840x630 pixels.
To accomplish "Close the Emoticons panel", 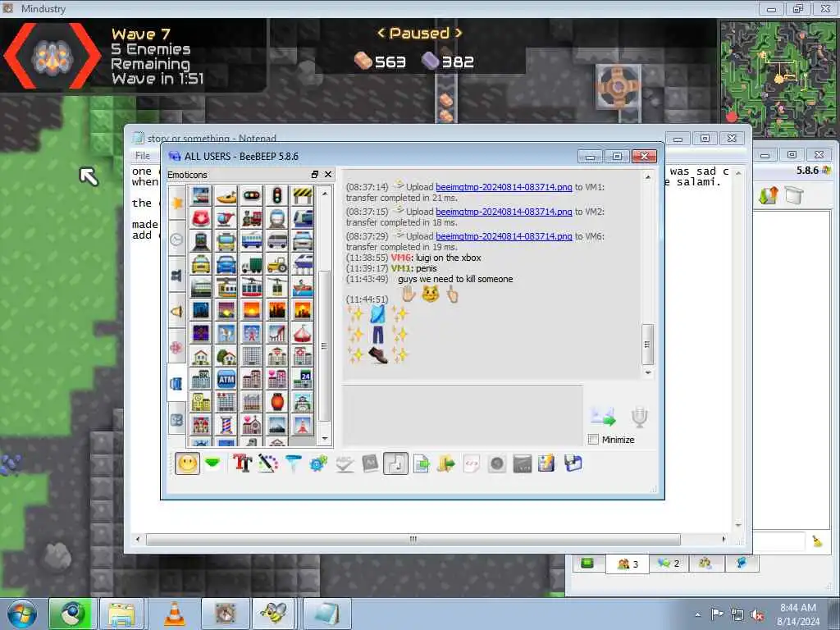I will click(328, 175).
